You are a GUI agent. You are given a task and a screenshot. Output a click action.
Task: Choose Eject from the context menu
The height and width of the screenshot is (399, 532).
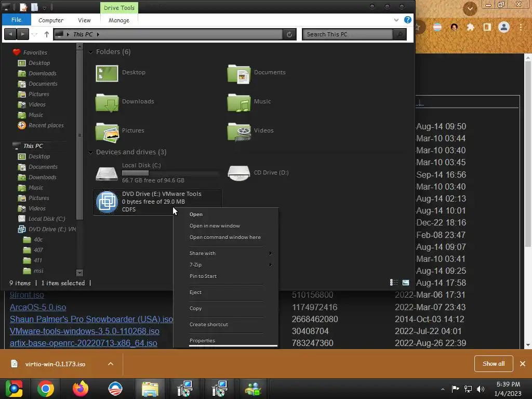(x=195, y=292)
